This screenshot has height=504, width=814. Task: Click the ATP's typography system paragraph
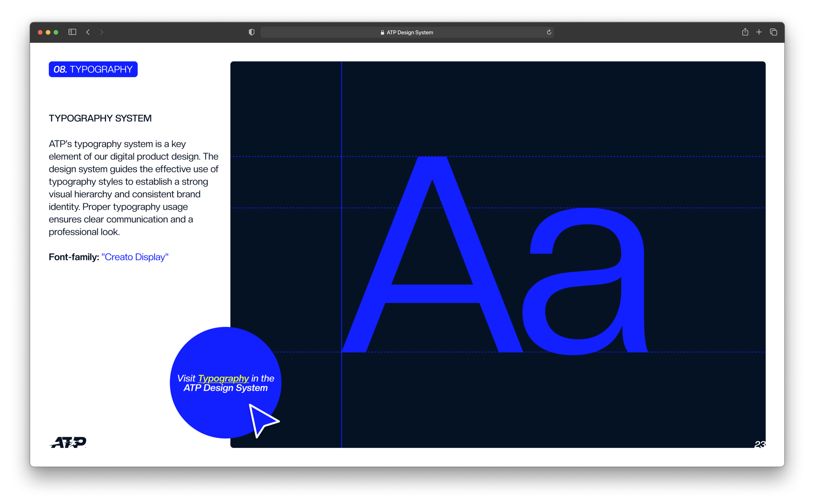133,188
